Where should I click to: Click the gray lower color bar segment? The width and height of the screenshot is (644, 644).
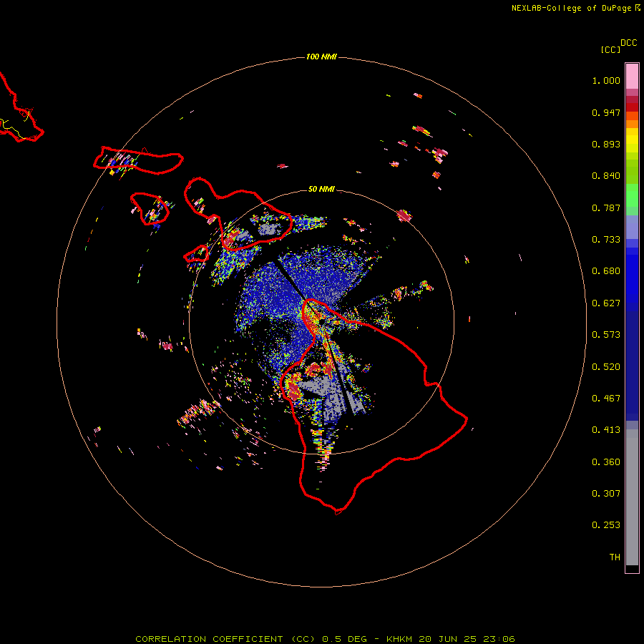[x=632, y=497]
